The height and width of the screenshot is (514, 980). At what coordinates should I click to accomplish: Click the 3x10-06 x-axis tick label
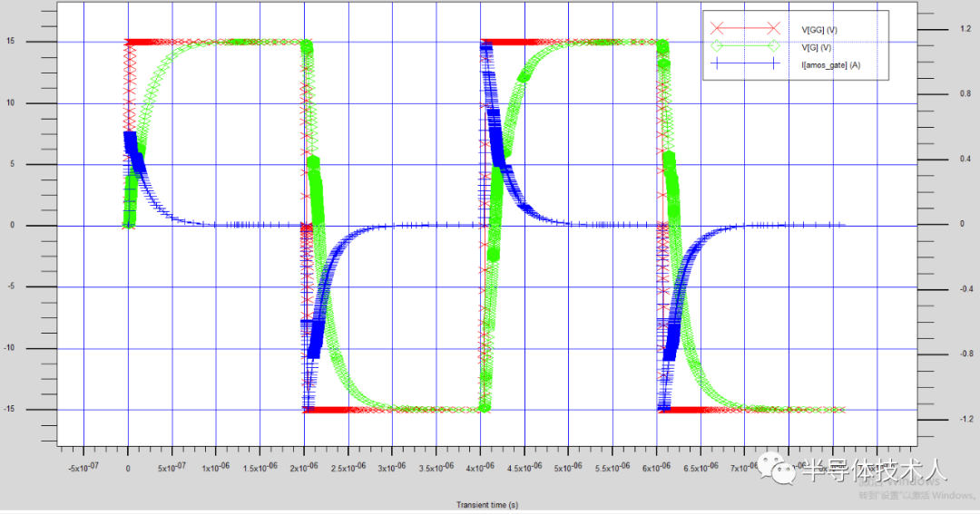click(x=392, y=467)
